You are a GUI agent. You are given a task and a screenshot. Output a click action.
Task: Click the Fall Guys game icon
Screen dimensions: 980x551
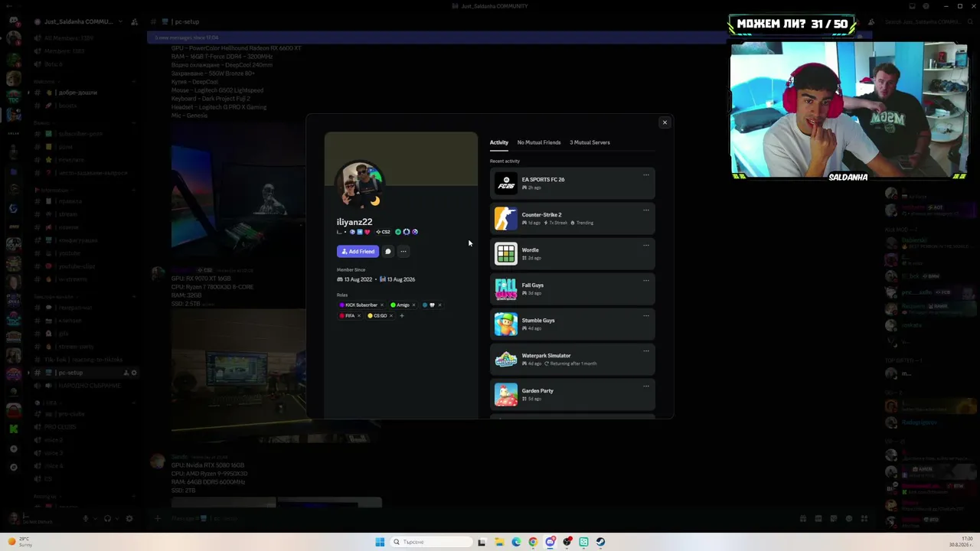click(x=505, y=289)
